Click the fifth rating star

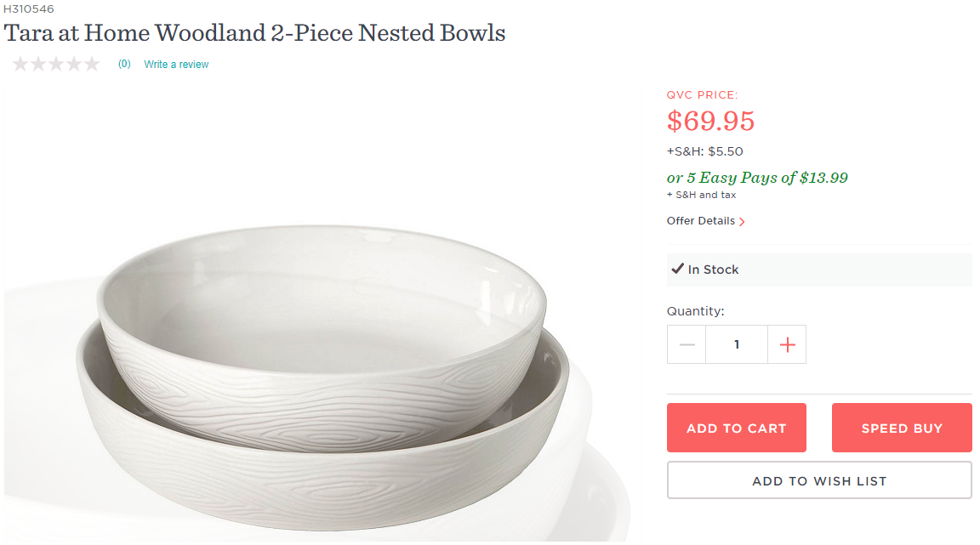[92, 64]
